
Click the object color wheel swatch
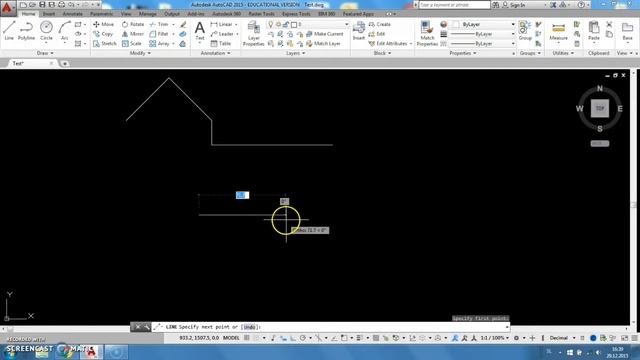click(444, 24)
